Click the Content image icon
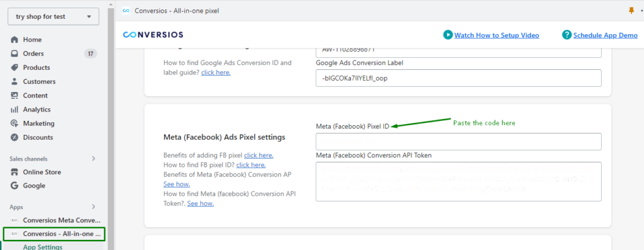Viewport: 644px width, 250px height. (x=14, y=95)
